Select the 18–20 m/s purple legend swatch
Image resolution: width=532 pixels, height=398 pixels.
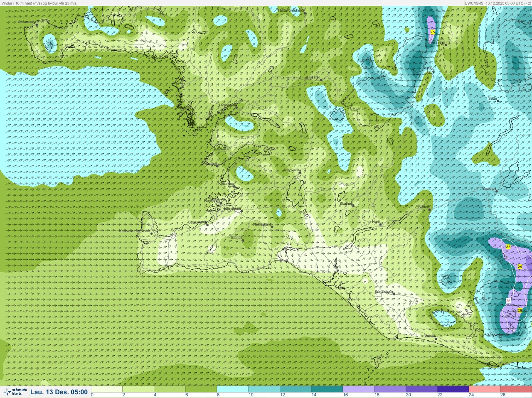tap(390, 390)
